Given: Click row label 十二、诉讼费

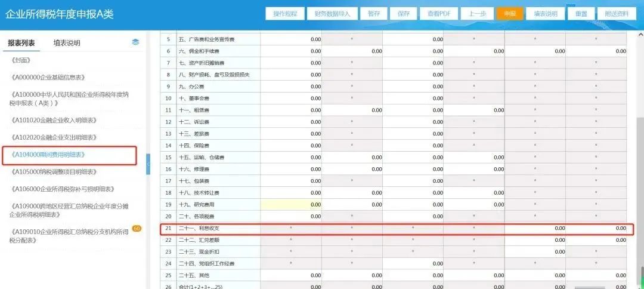Looking at the screenshot, I should point(194,122).
